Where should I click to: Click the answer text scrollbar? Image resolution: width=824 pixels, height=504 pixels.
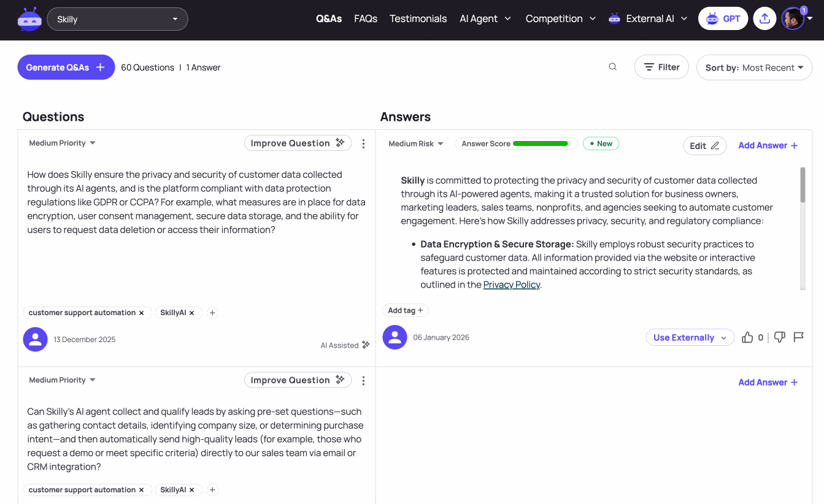803,185
